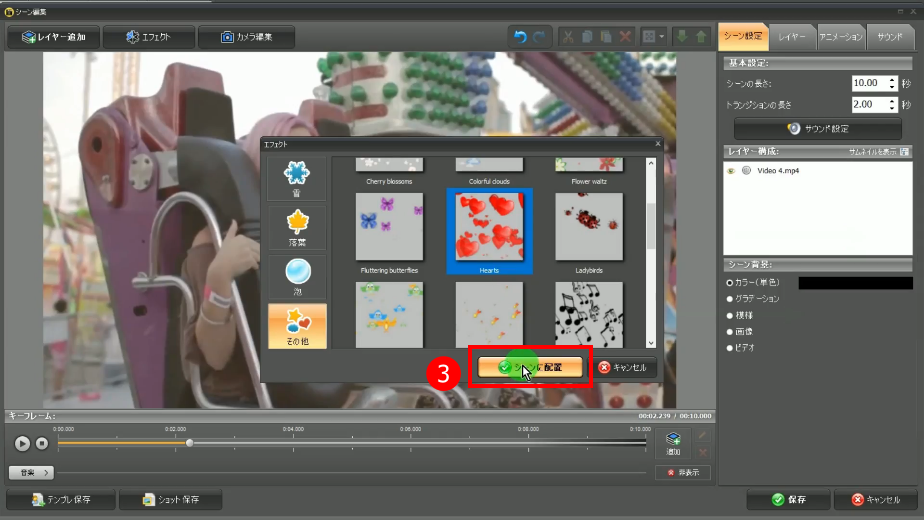Image resolution: width=924 pixels, height=520 pixels.
Task: Select the bubbles (泡) effect category
Action: click(297, 277)
